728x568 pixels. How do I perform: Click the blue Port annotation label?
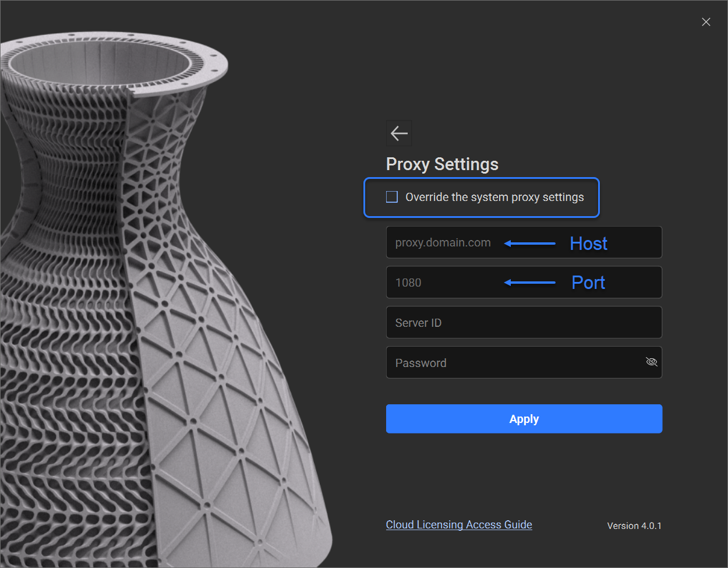pyautogui.click(x=588, y=283)
